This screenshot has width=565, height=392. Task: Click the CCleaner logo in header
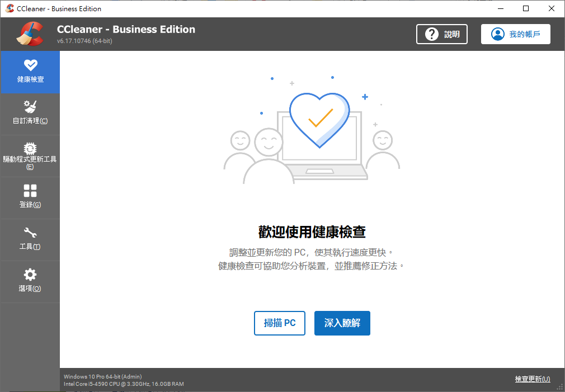(30, 34)
